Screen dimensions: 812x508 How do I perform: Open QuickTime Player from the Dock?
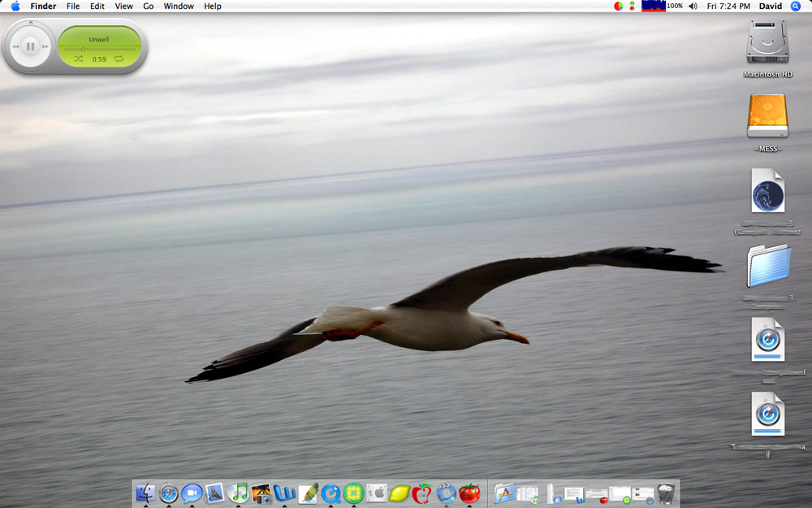[330, 493]
